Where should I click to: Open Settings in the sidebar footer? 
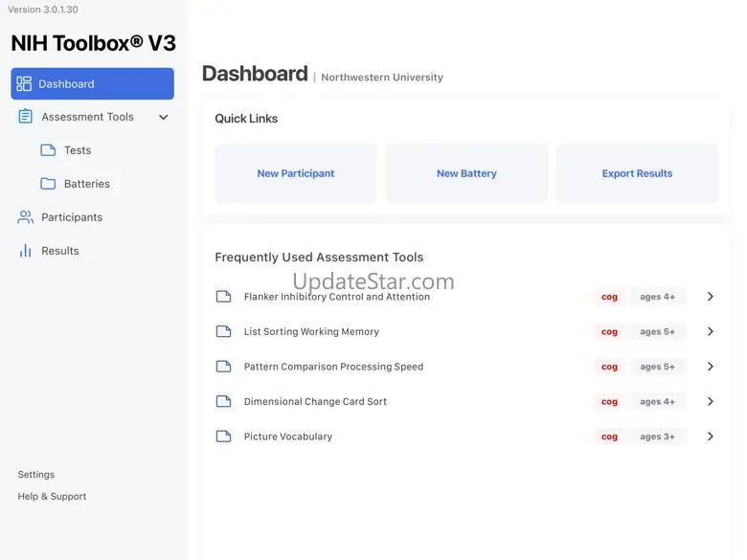(36, 474)
